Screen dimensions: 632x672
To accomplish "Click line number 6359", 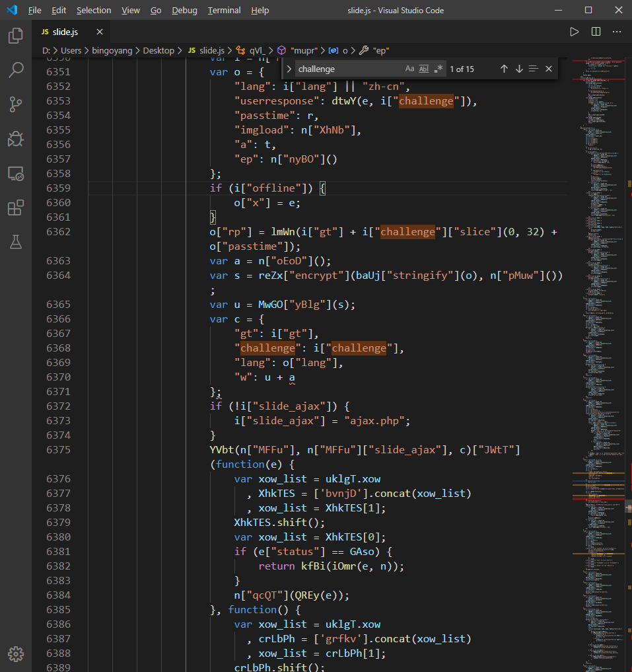I will click(x=58, y=188).
